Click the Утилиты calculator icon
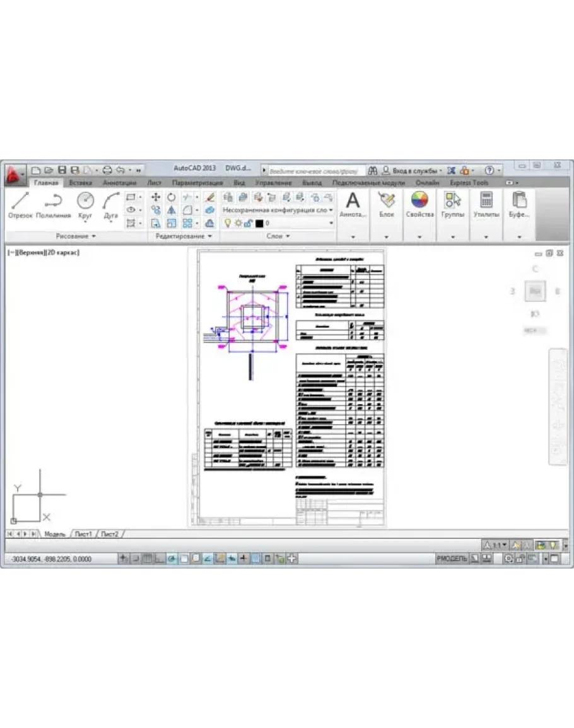This screenshot has width=574, height=728. [486, 202]
